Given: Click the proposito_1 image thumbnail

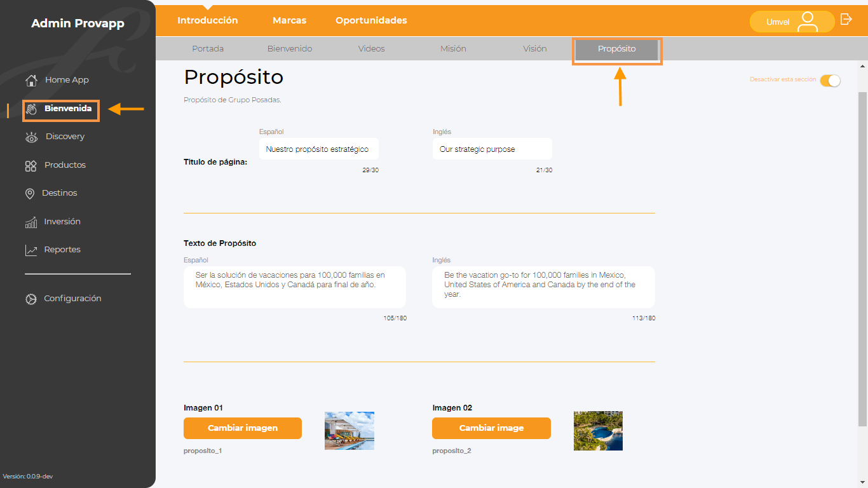Looking at the screenshot, I should [349, 431].
